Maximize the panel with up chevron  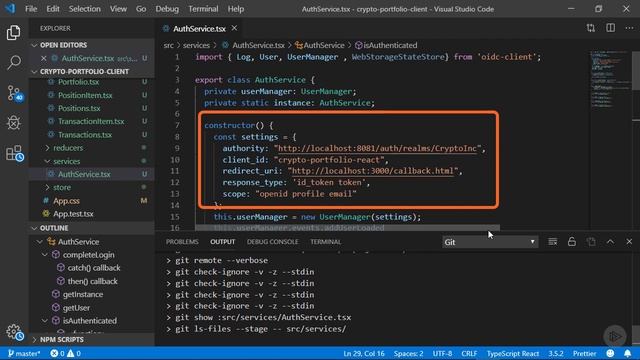click(610, 242)
